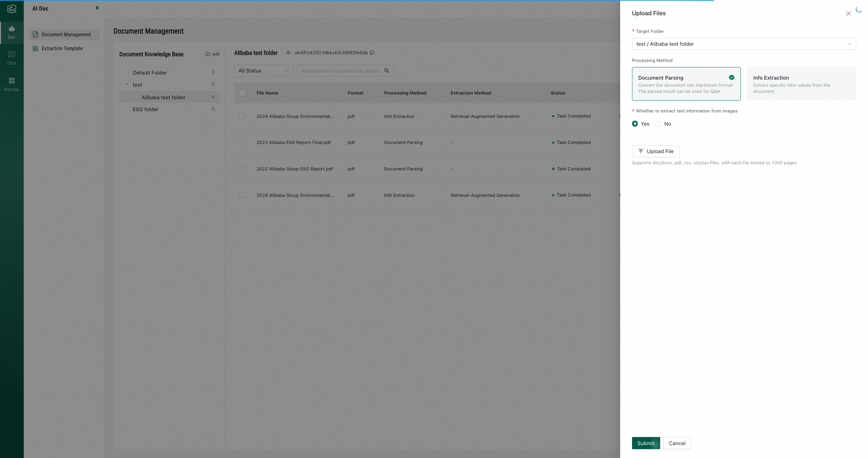Open Extraction Template menu item
The width and height of the screenshot is (868, 458).
62,48
